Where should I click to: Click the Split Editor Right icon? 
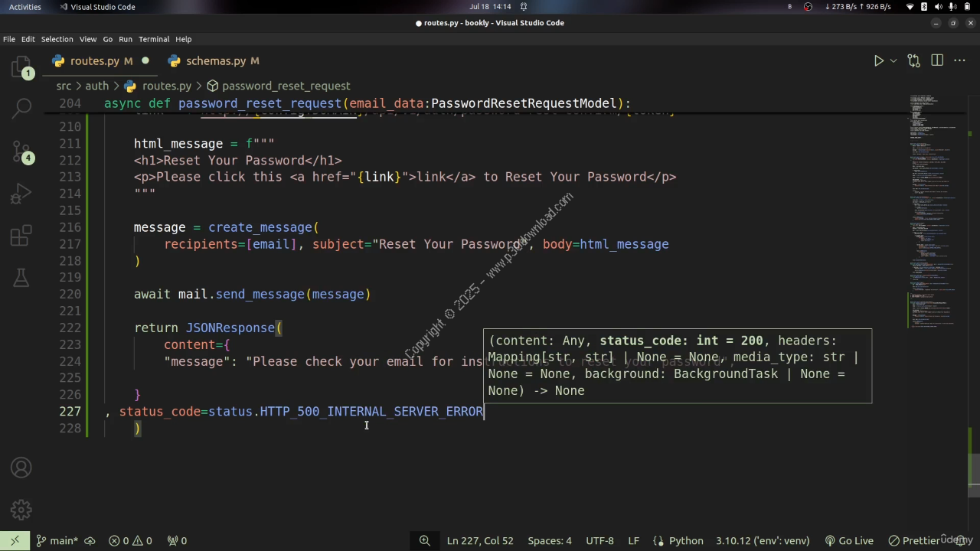(x=937, y=60)
